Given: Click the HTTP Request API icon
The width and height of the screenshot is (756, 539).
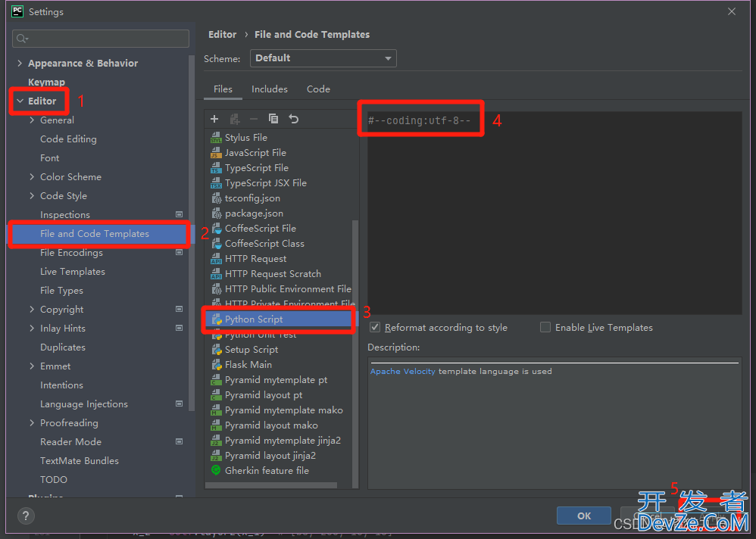Looking at the screenshot, I should 216,259.
